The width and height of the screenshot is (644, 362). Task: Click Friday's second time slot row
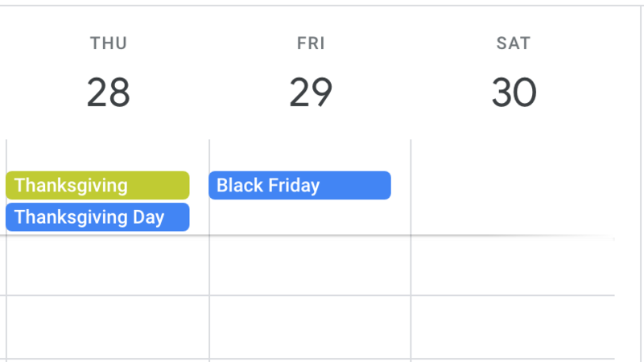coord(310,327)
